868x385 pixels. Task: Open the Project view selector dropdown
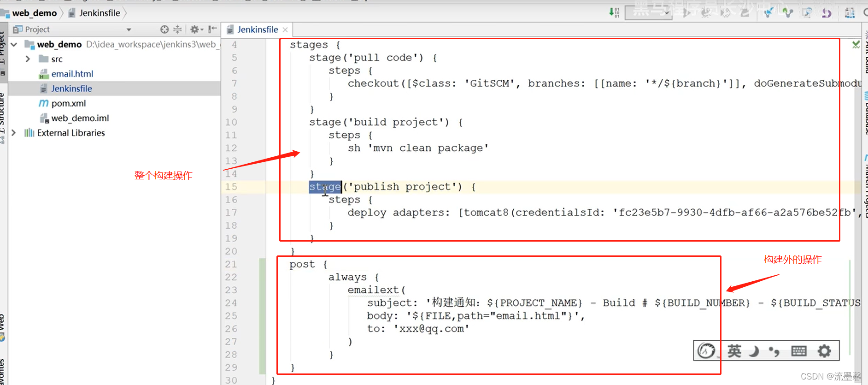click(129, 30)
